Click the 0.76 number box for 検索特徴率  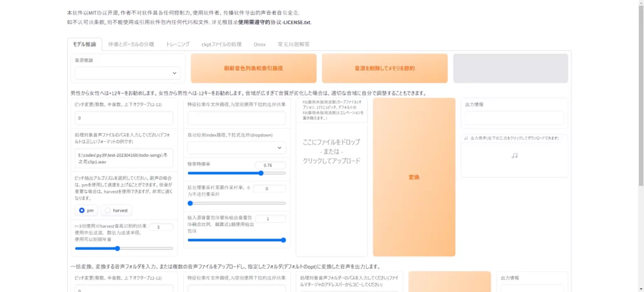pos(270,165)
